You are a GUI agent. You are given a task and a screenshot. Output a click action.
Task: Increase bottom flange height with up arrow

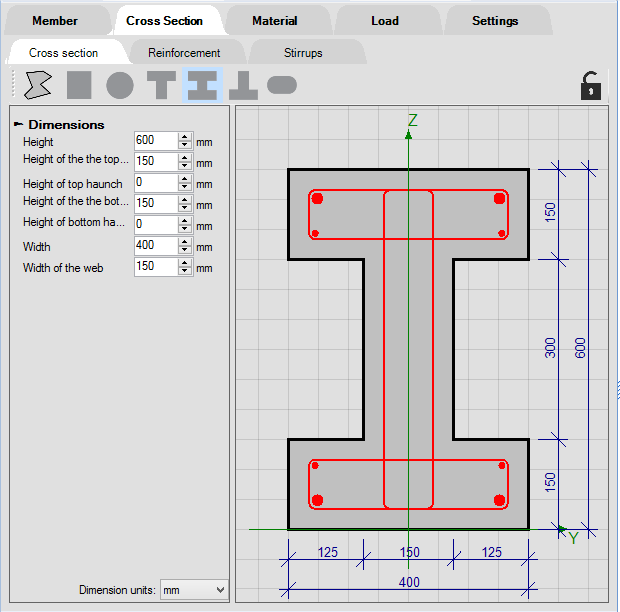point(185,200)
